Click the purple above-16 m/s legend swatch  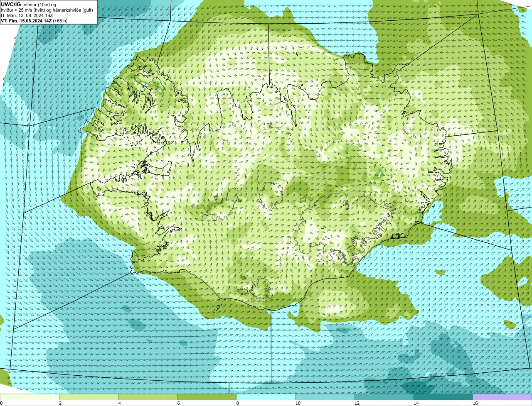click(x=502, y=397)
